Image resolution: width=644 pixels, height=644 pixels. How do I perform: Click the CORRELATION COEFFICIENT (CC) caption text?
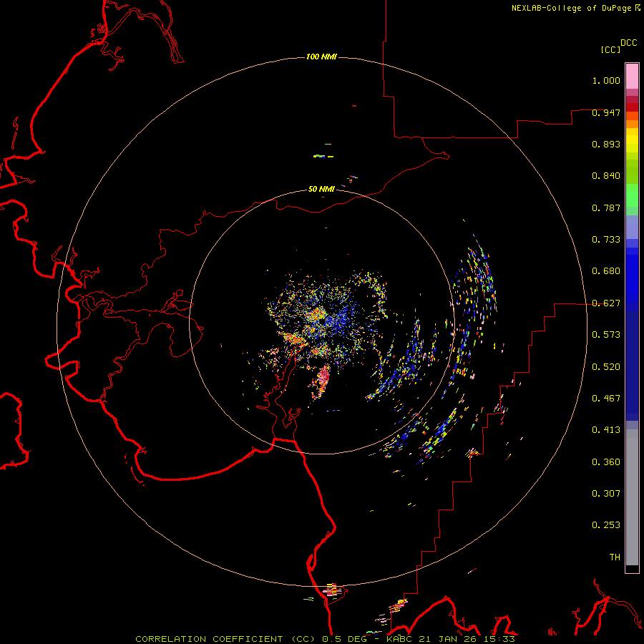coord(225,639)
